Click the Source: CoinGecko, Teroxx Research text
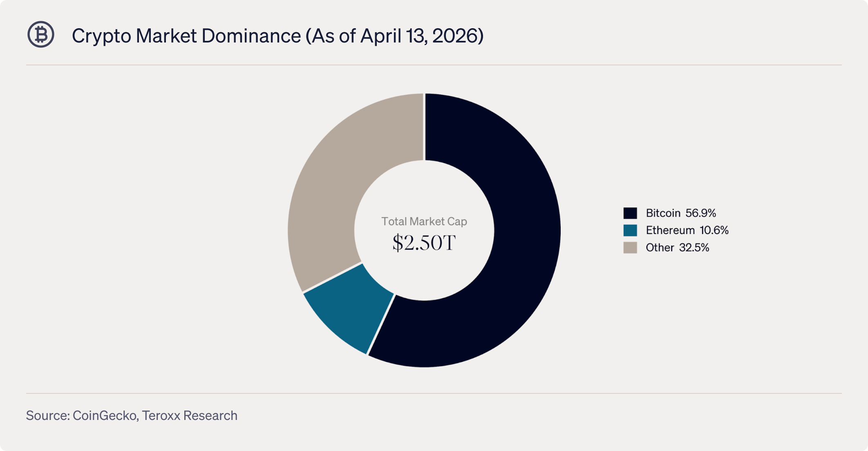The width and height of the screenshot is (868, 451). [x=132, y=415]
